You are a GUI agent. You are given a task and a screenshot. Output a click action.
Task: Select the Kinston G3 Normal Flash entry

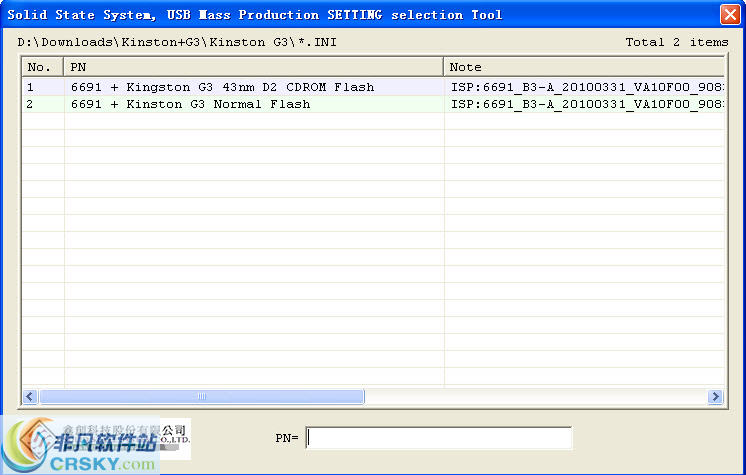pos(190,104)
